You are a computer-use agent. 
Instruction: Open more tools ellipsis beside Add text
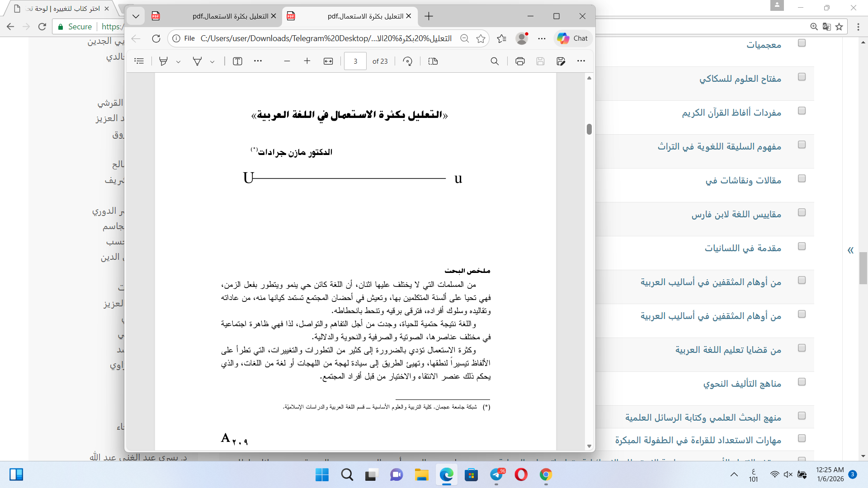(x=258, y=61)
